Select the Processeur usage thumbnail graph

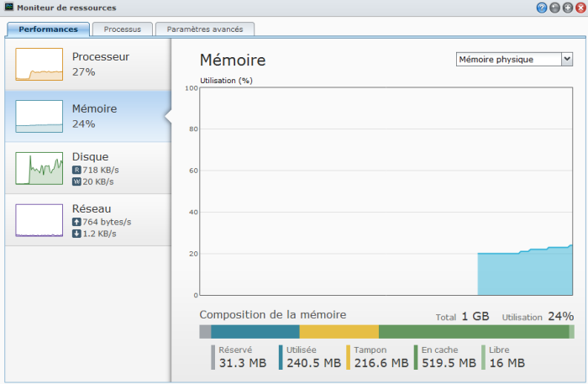point(39,65)
